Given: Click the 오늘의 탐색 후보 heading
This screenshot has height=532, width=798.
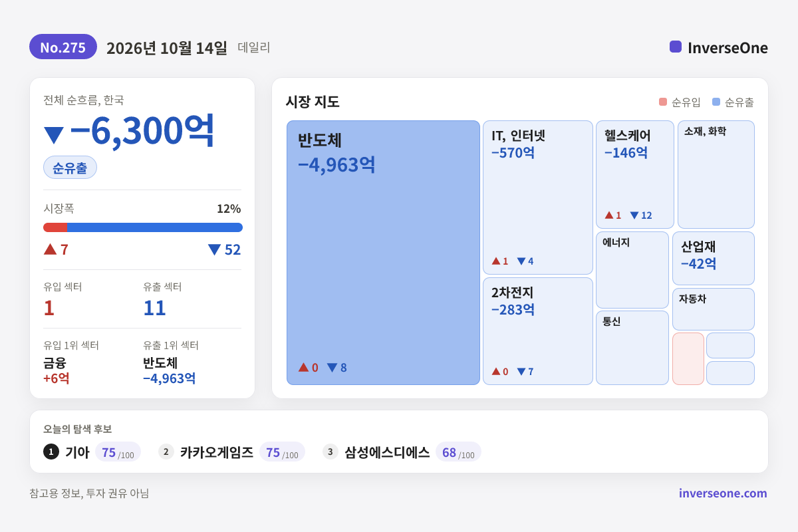Looking at the screenshot, I should point(77,429).
